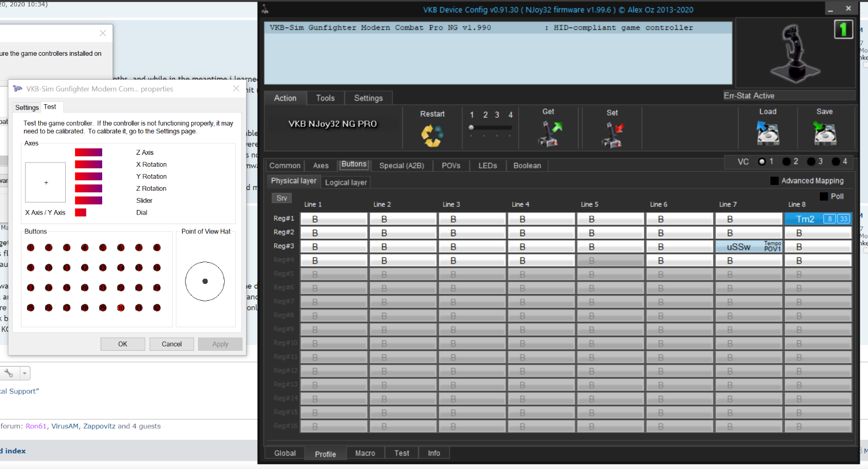This screenshot has height=469, width=868.
Task: Click the Save profile icon
Action: coord(824,133)
